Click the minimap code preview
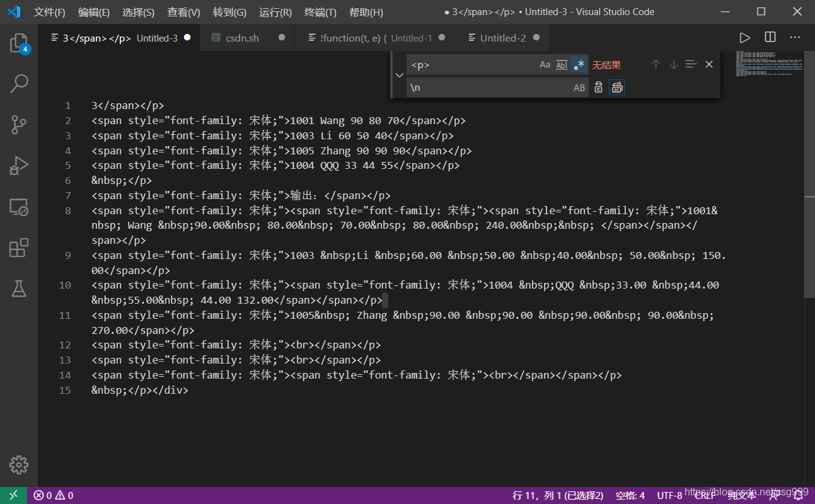Screen dimensions: 815x504 [x=769, y=64]
